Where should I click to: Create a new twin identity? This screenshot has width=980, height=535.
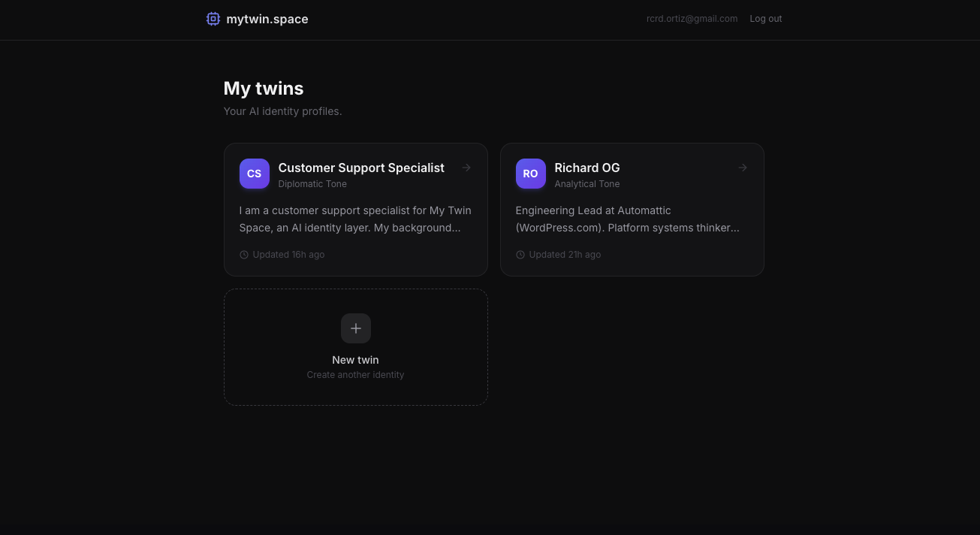point(355,346)
